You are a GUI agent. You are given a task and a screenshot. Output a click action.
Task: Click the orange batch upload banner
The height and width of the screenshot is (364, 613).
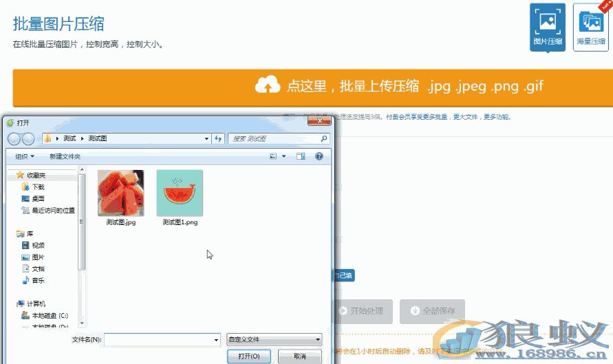point(313,87)
